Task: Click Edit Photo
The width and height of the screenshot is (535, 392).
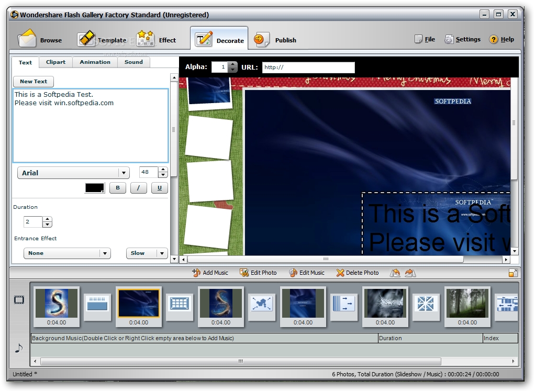Action: pos(258,273)
